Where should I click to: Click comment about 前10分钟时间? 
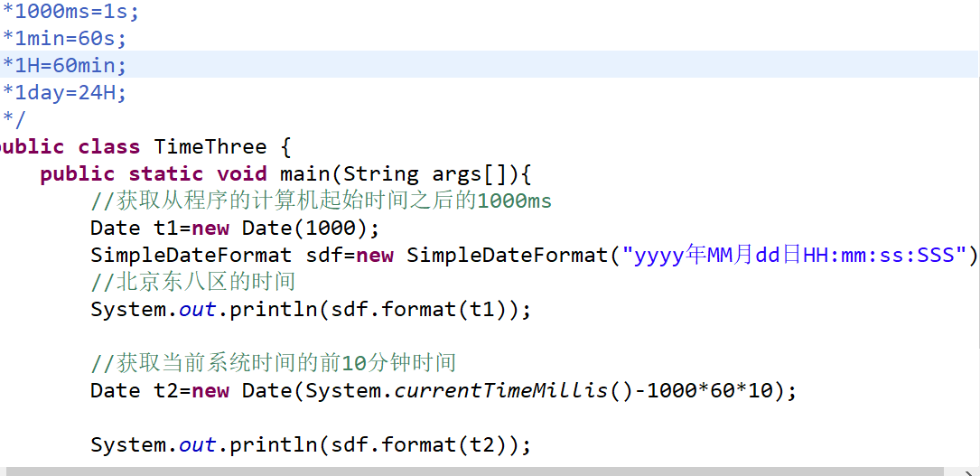(273, 363)
